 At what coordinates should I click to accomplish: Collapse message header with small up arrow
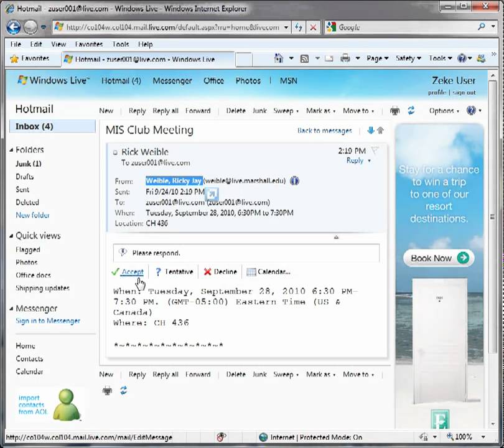click(x=336, y=237)
